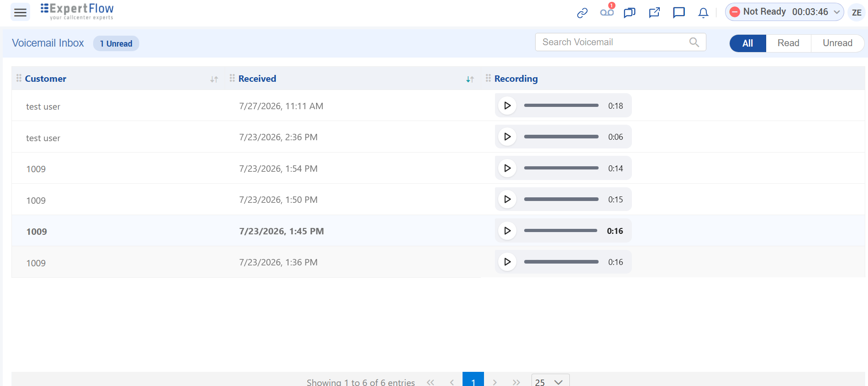Open the notifications bell
868x386 pixels.
[703, 13]
